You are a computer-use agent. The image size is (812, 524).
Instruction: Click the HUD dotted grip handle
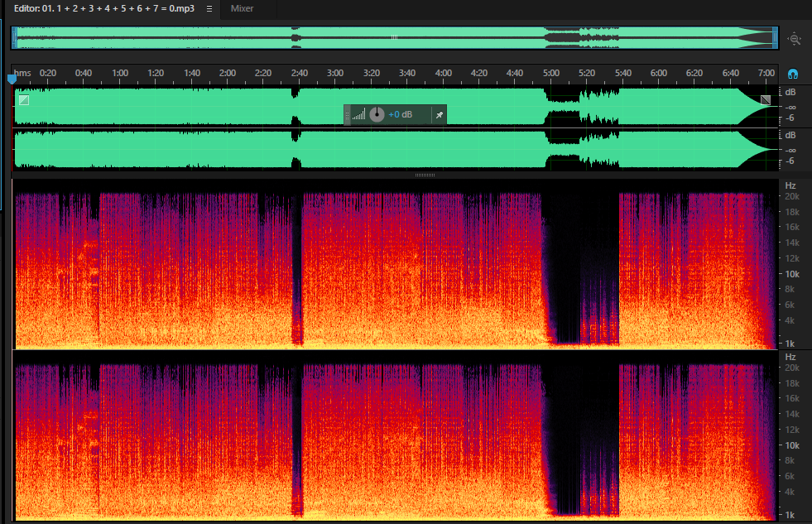coord(347,115)
